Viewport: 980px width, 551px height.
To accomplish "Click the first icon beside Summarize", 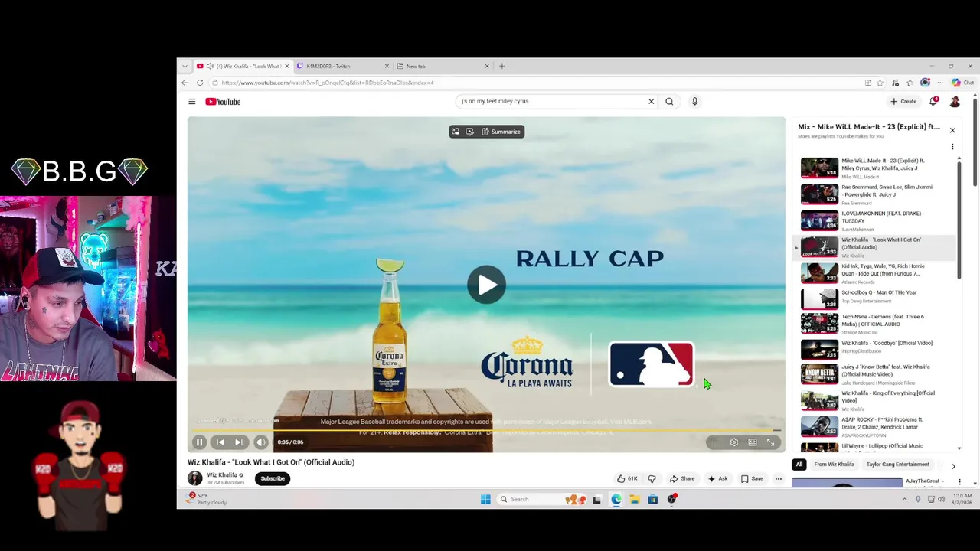I will point(456,132).
